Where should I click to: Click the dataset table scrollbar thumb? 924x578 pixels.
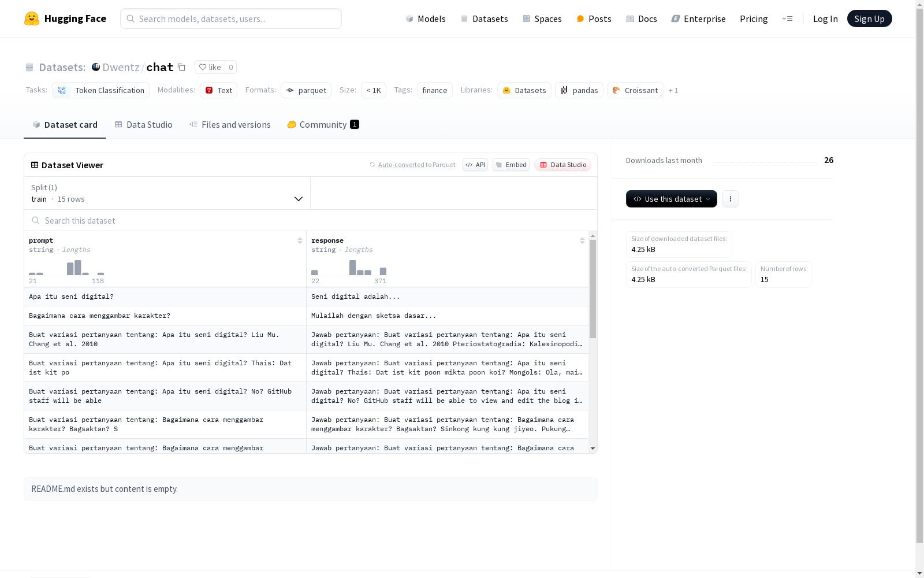[593, 289]
